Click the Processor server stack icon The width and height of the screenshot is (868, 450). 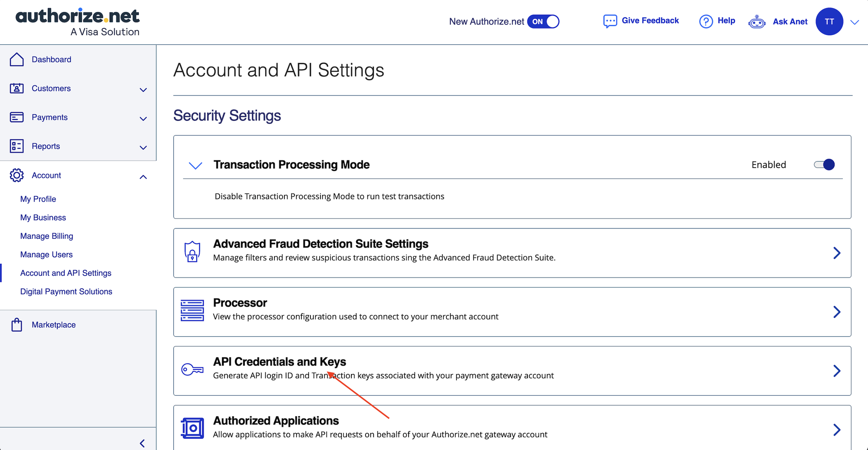[x=192, y=311]
